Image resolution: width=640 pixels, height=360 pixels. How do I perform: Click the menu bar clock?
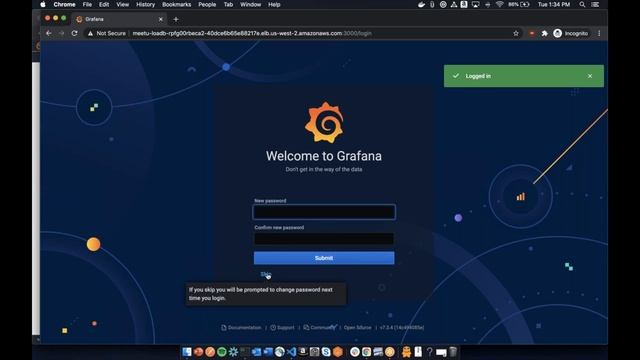click(x=554, y=4)
